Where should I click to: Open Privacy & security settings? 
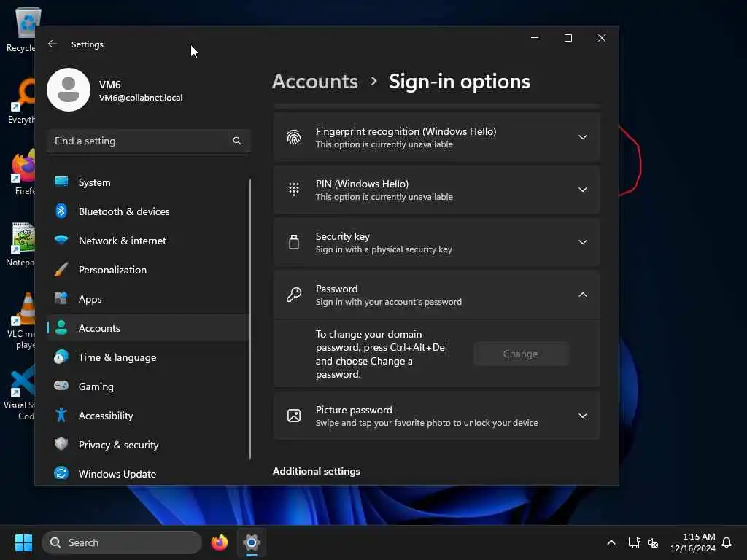point(147,445)
